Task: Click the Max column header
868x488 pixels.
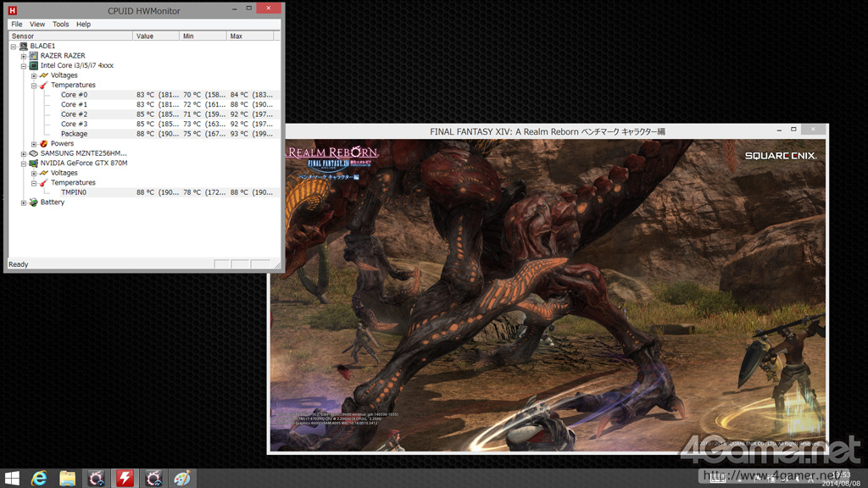Action: tap(250, 36)
